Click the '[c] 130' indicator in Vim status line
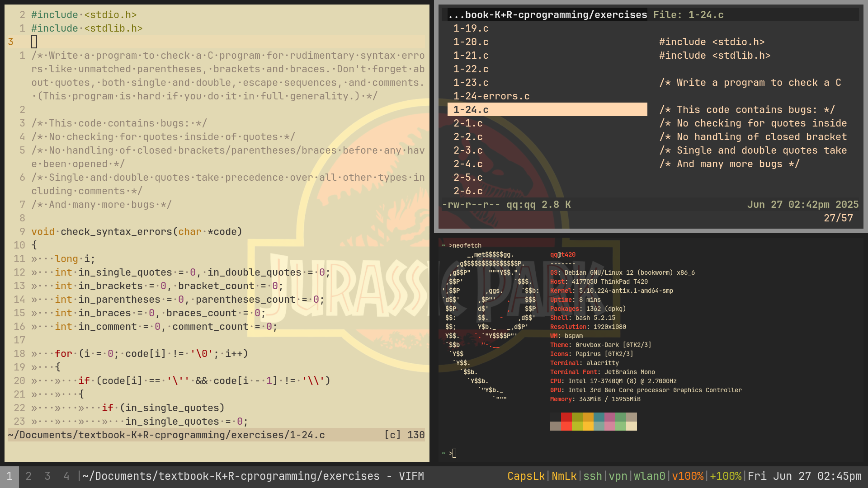The height and width of the screenshot is (488, 868). click(404, 435)
